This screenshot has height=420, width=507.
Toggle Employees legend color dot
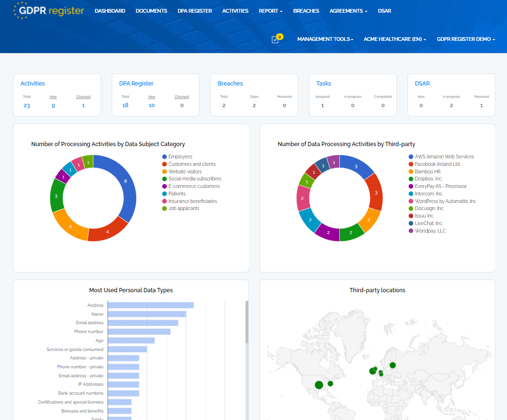[x=165, y=156]
